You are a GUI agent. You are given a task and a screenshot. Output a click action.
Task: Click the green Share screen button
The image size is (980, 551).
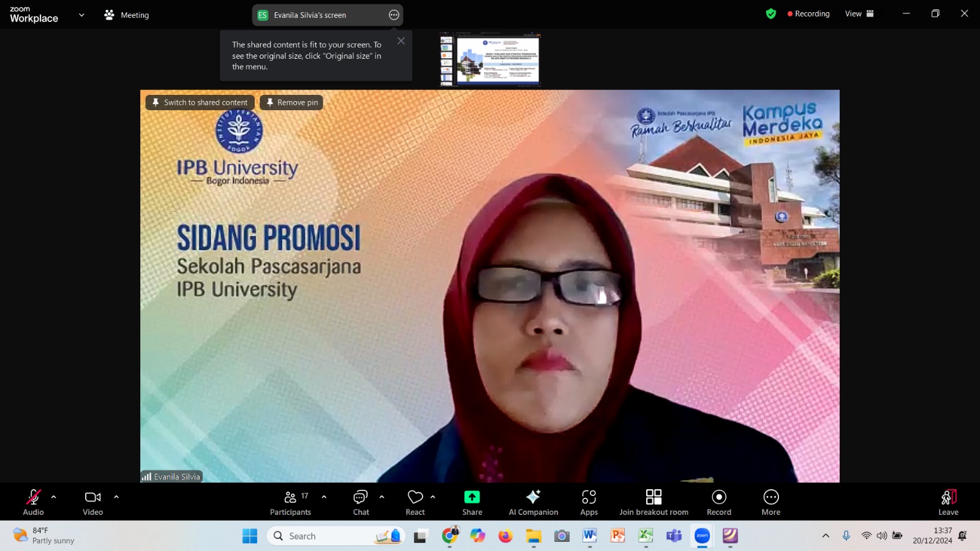(x=472, y=503)
